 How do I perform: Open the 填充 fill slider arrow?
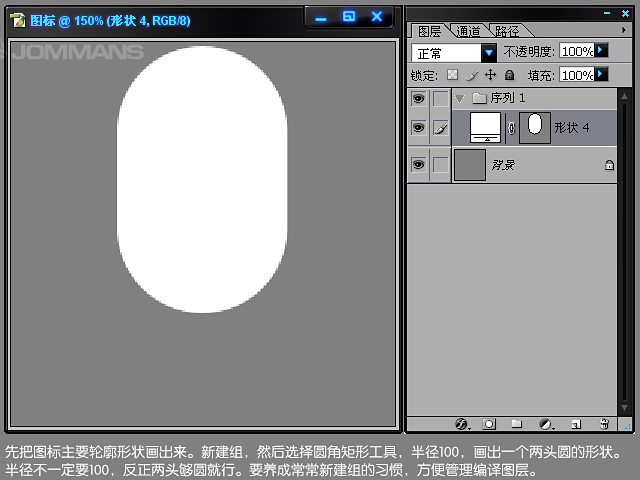coord(601,75)
